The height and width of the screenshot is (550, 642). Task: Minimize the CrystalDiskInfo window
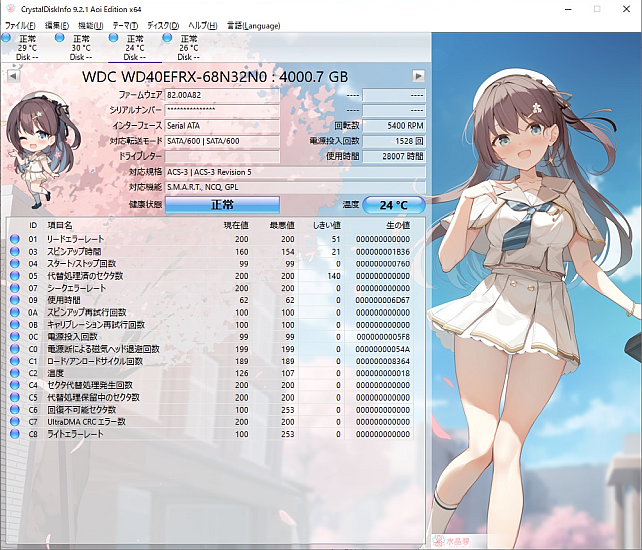(x=568, y=9)
